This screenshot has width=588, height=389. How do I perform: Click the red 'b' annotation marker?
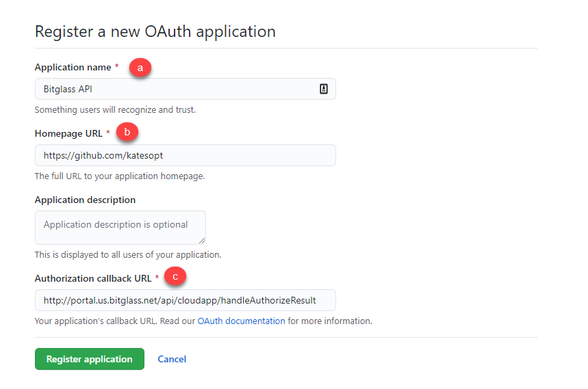click(x=127, y=132)
